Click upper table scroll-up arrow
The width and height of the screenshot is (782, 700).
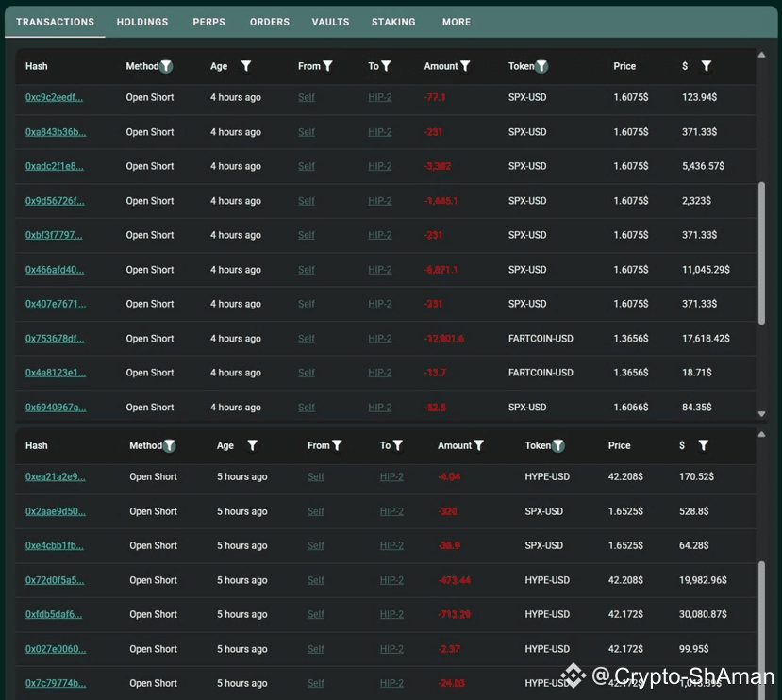761,55
